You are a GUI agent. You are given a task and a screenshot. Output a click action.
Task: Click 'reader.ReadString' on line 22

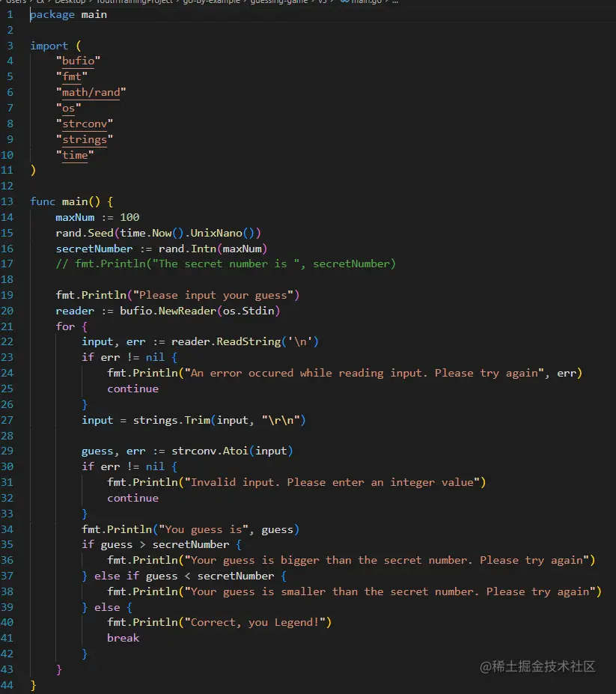pos(226,341)
